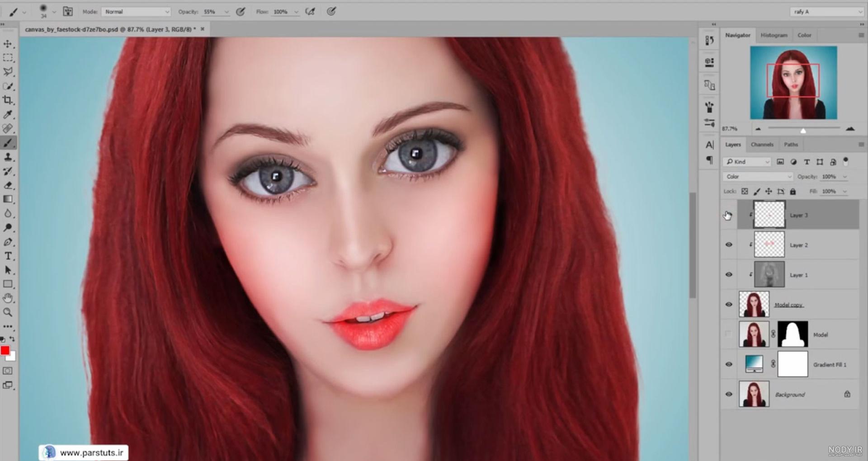Select the Eraser tool
Screen dimensions: 868x461
click(x=8, y=185)
